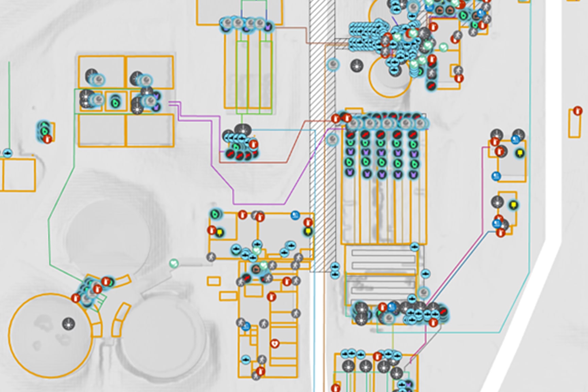This screenshot has height=392, width=588.
Task: Select the light-blue marker at the striped block's top-right corner
Action: pyautogui.click(x=414, y=247)
